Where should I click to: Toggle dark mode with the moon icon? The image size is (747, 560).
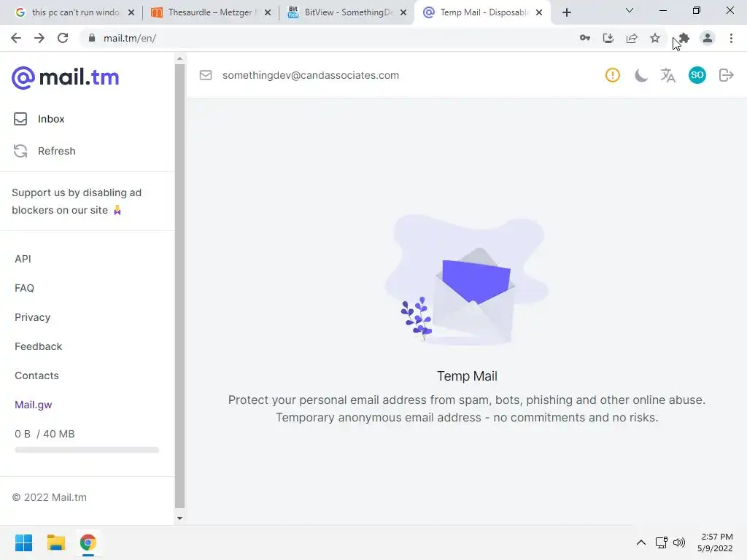[x=640, y=75]
